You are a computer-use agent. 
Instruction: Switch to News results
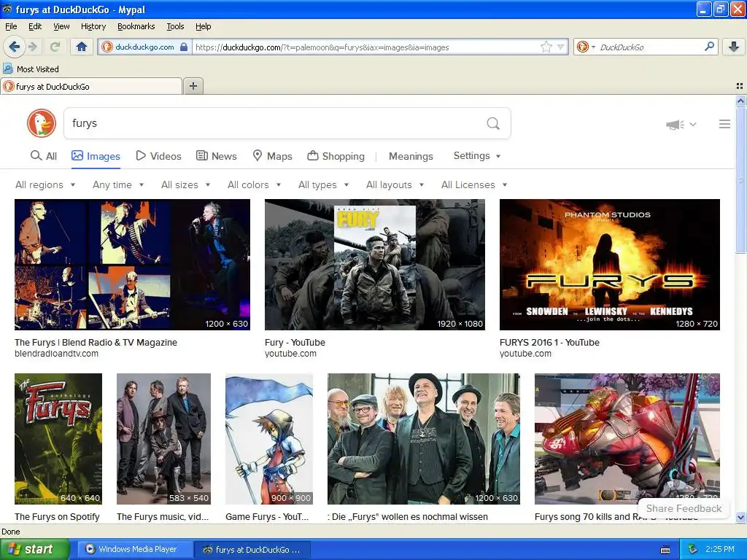pyautogui.click(x=216, y=156)
